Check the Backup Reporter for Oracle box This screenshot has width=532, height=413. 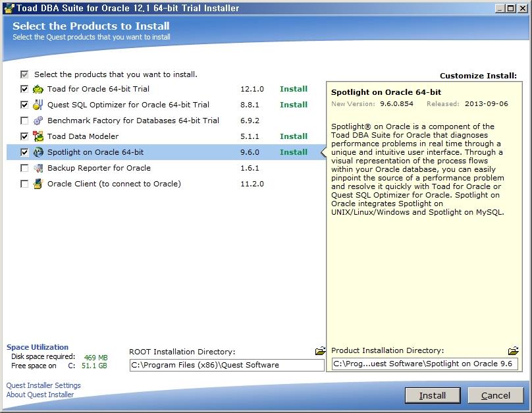tap(24, 168)
